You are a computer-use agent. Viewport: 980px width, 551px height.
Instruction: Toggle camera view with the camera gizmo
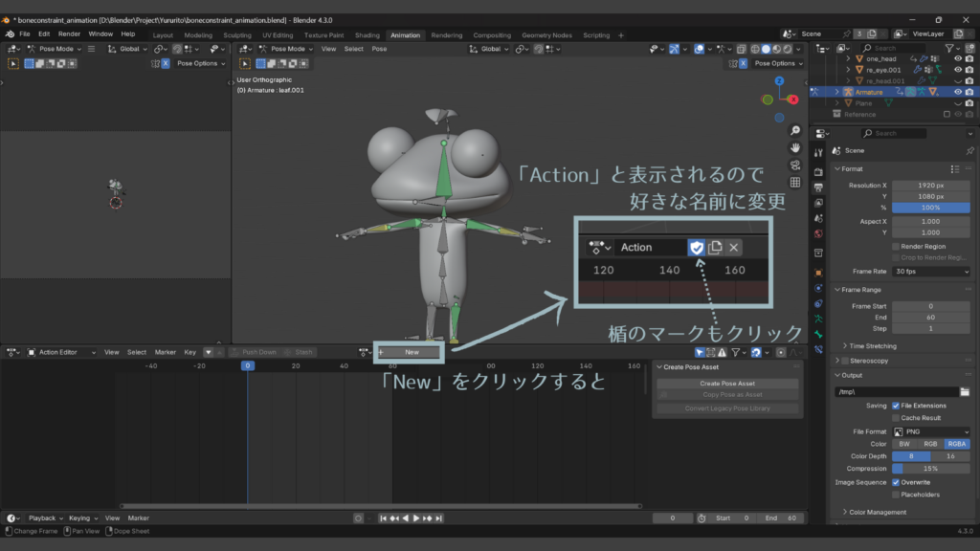(795, 165)
